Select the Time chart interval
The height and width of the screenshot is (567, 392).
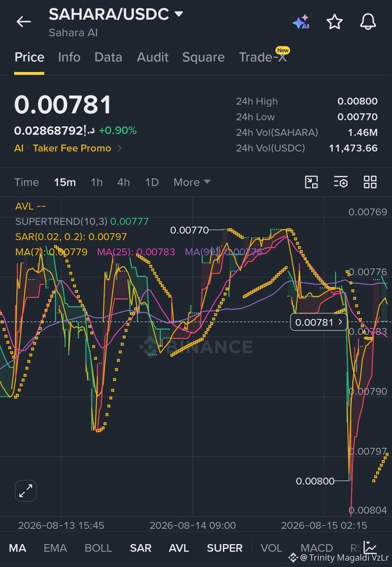click(x=26, y=182)
